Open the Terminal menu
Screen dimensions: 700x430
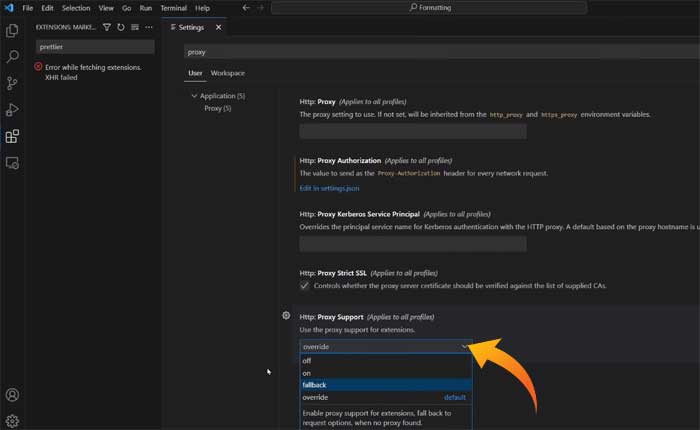click(x=175, y=8)
